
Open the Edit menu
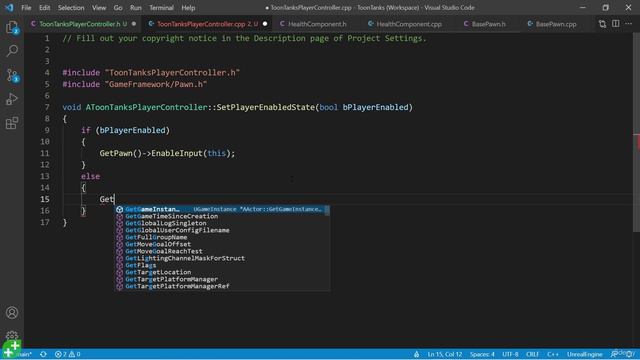pyautogui.click(x=44, y=8)
